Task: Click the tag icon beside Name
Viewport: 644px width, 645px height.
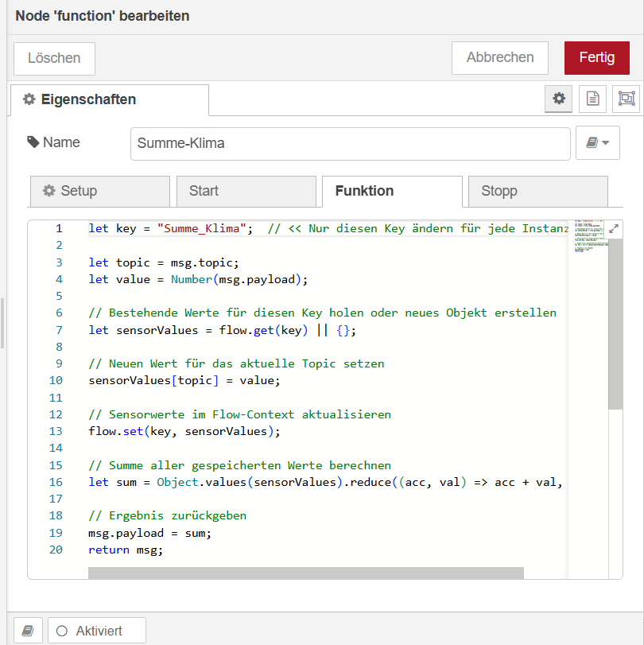Action: pos(33,142)
